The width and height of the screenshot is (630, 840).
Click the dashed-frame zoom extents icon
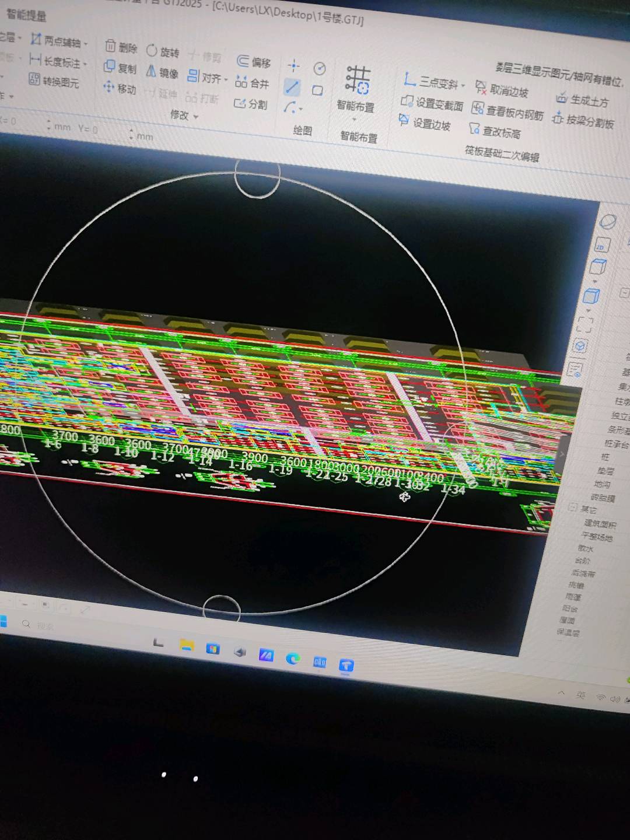(584, 324)
